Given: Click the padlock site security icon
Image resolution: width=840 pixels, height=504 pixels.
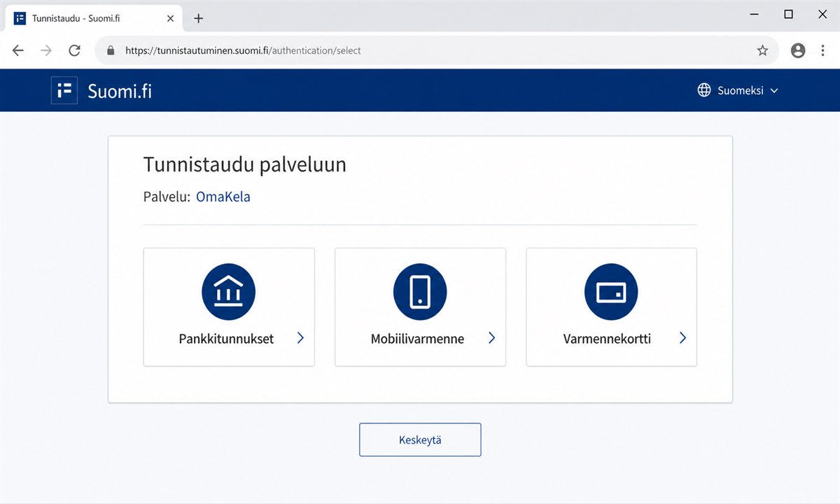Looking at the screenshot, I should point(109,50).
